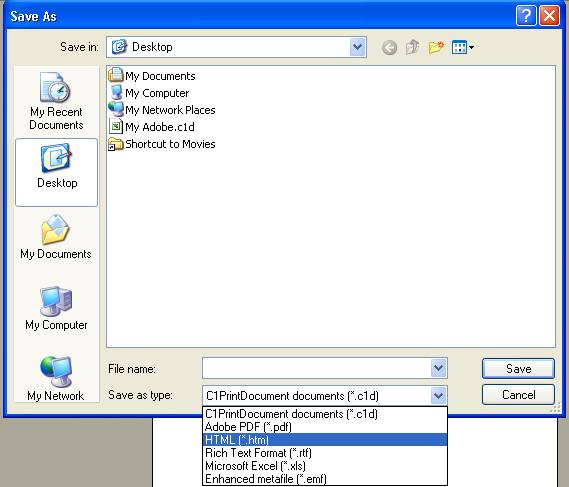Go back using the toolbar back arrow

pos(389,48)
